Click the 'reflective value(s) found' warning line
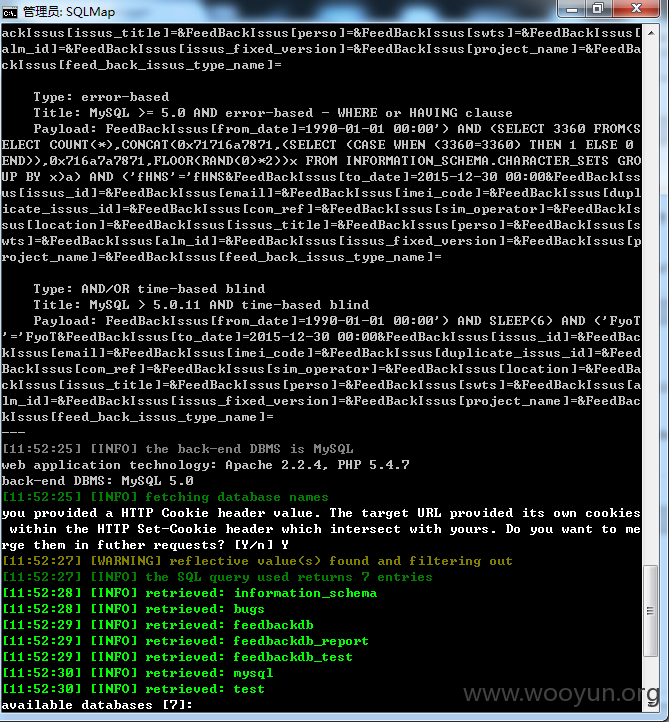 (x=257, y=561)
